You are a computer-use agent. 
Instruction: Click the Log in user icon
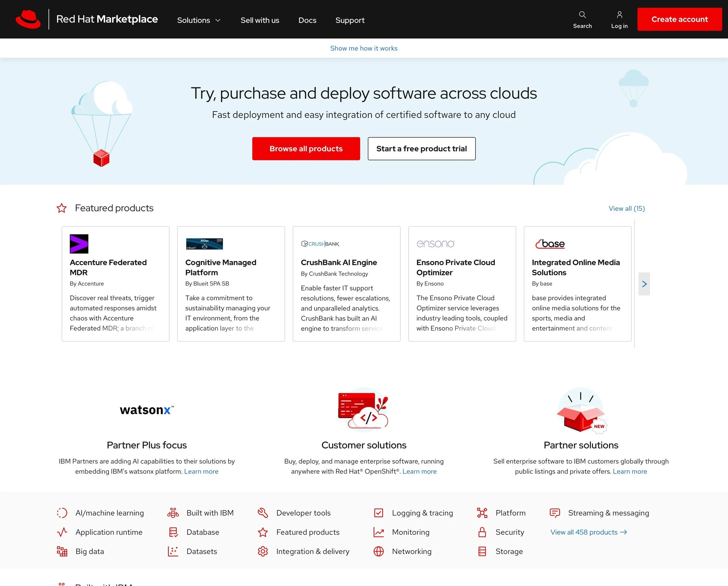click(x=619, y=15)
